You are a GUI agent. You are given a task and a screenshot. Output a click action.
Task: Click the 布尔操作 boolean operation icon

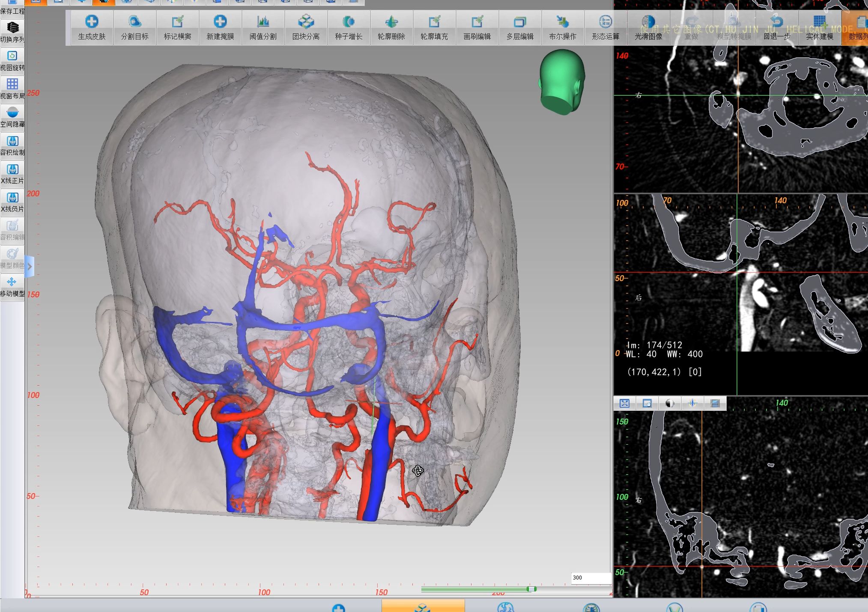click(563, 27)
